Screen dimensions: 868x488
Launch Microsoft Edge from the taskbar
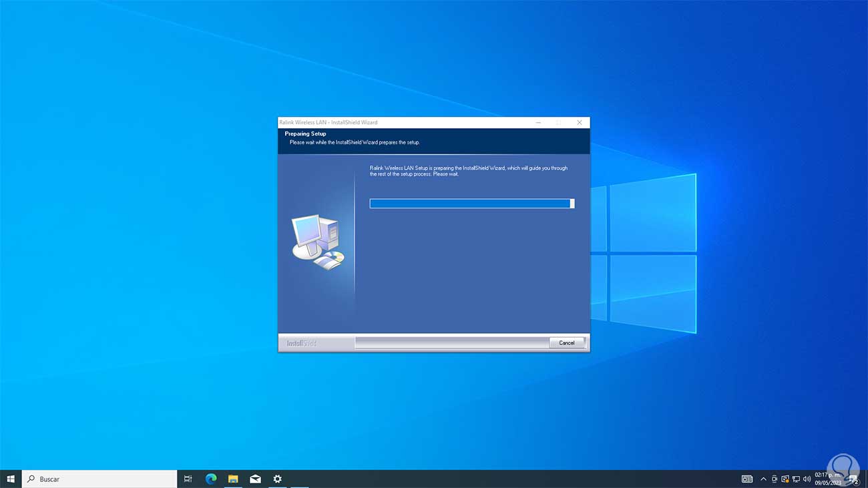[x=211, y=479]
